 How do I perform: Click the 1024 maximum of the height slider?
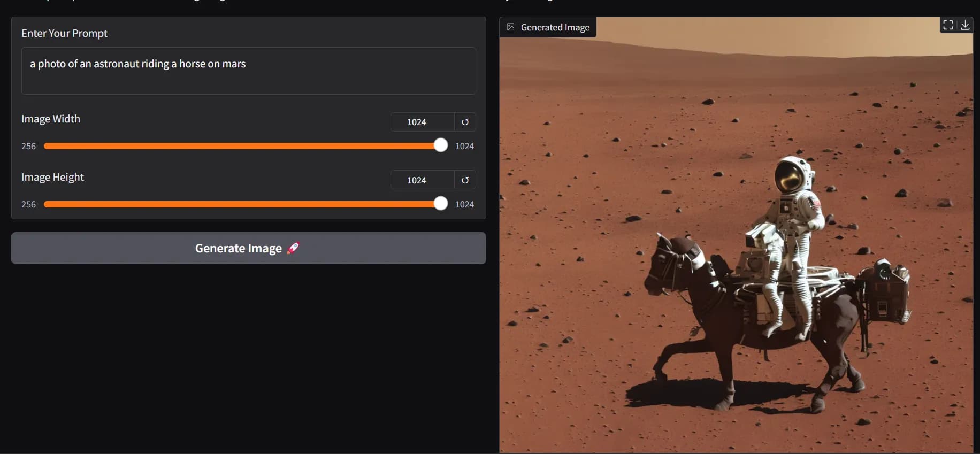tap(464, 204)
